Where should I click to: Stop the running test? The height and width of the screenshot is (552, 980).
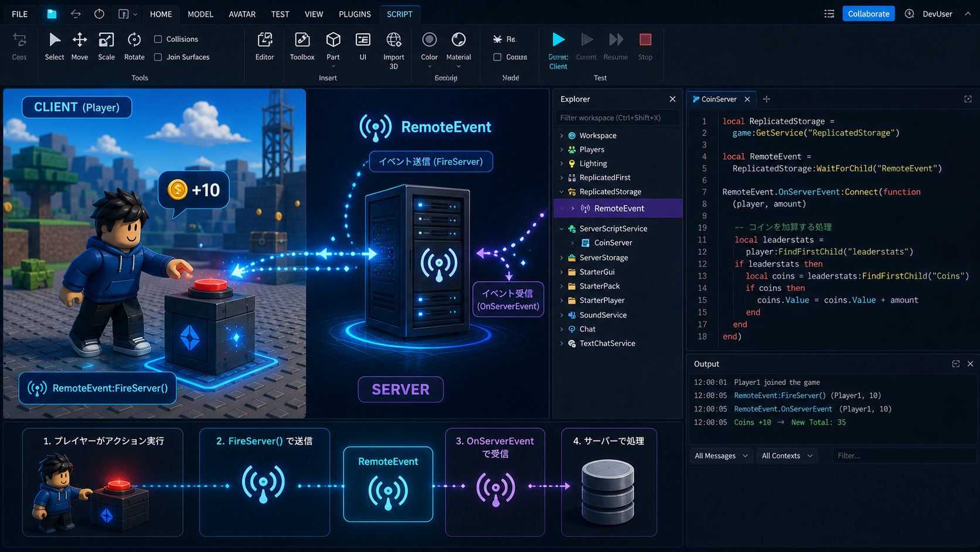pyautogui.click(x=645, y=46)
